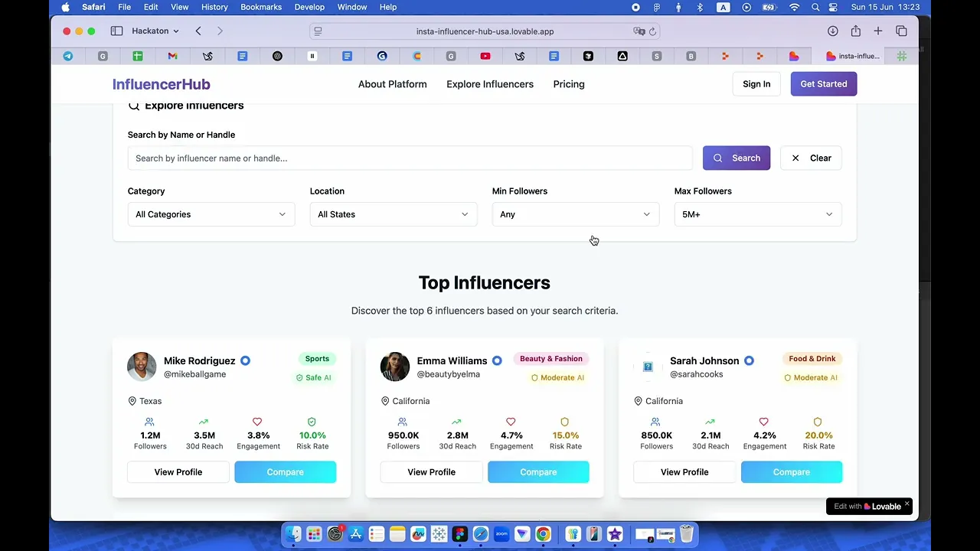This screenshot has width=980, height=551.
Task: Click the Food & Drink category tag
Action: click(812, 359)
